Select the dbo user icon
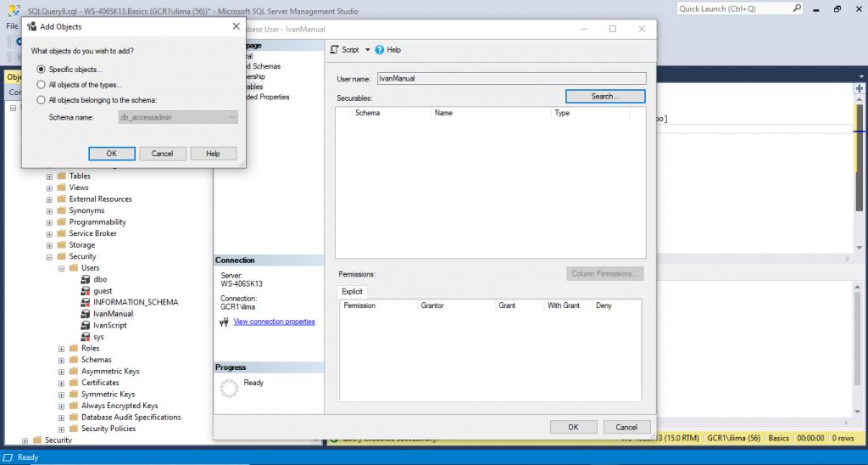Image resolution: width=868 pixels, height=465 pixels. click(86, 279)
